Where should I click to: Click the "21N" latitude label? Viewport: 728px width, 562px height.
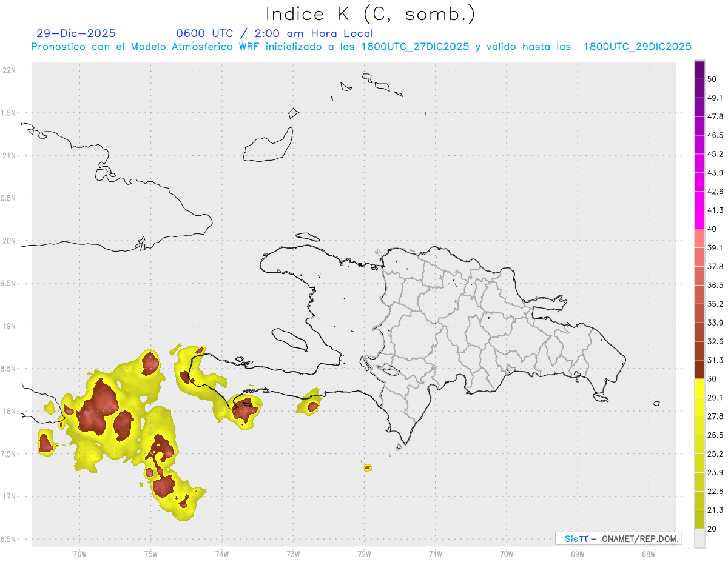coord(10,155)
